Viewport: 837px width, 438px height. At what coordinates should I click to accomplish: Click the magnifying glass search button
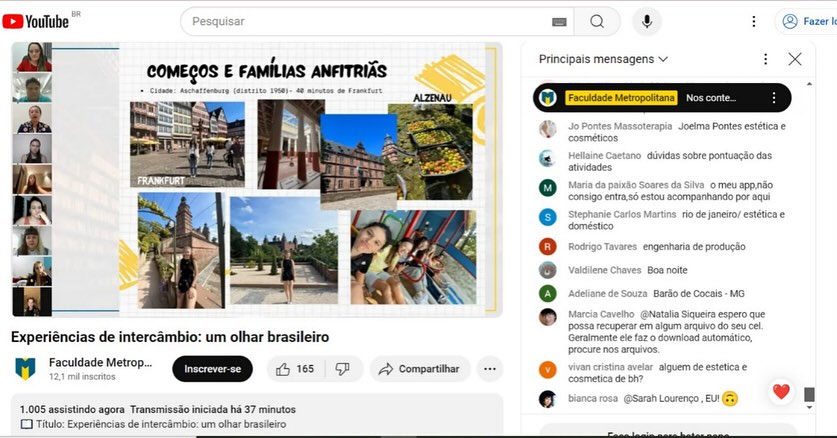(x=597, y=21)
